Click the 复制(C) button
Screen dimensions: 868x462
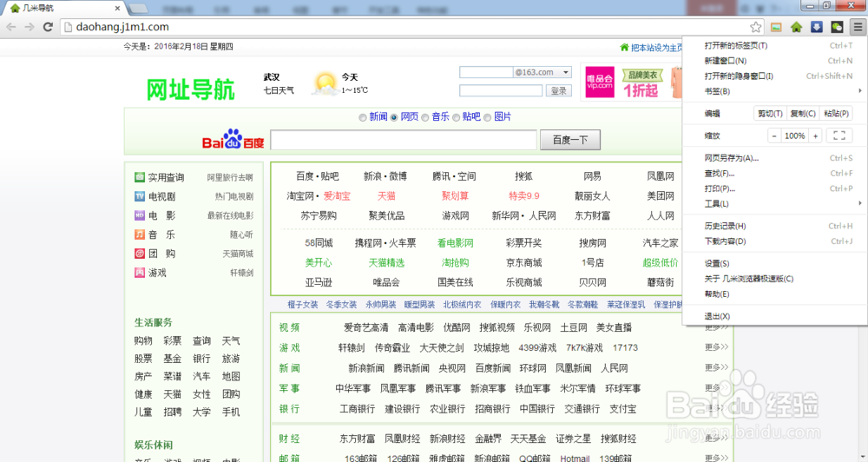(803, 114)
